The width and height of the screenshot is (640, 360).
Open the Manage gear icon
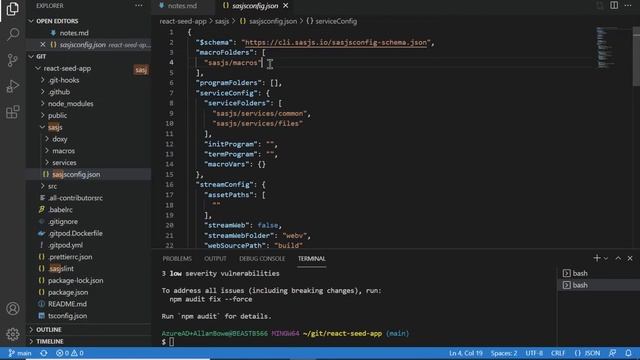(x=13, y=334)
